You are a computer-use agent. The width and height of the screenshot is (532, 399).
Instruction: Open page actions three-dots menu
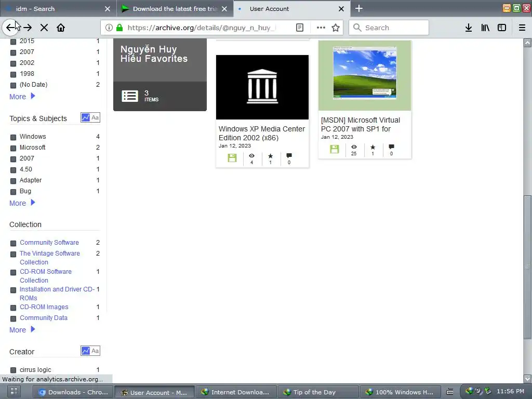click(x=321, y=28)
